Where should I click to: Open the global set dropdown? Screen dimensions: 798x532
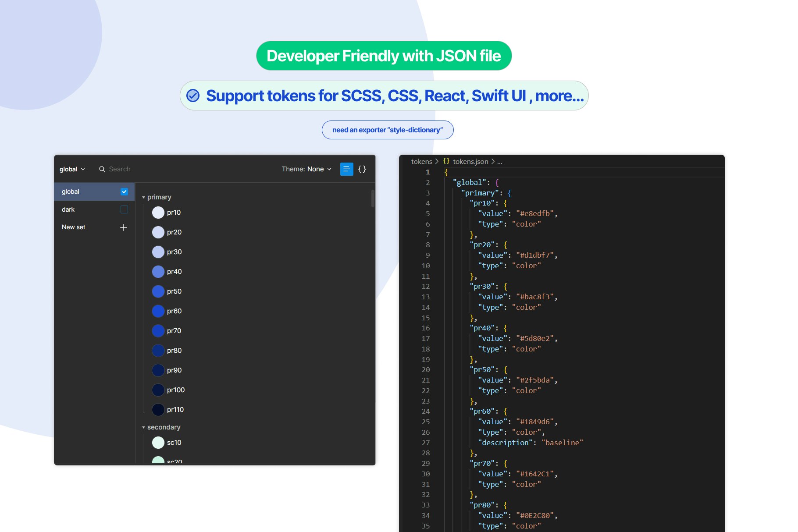(72, 169)
